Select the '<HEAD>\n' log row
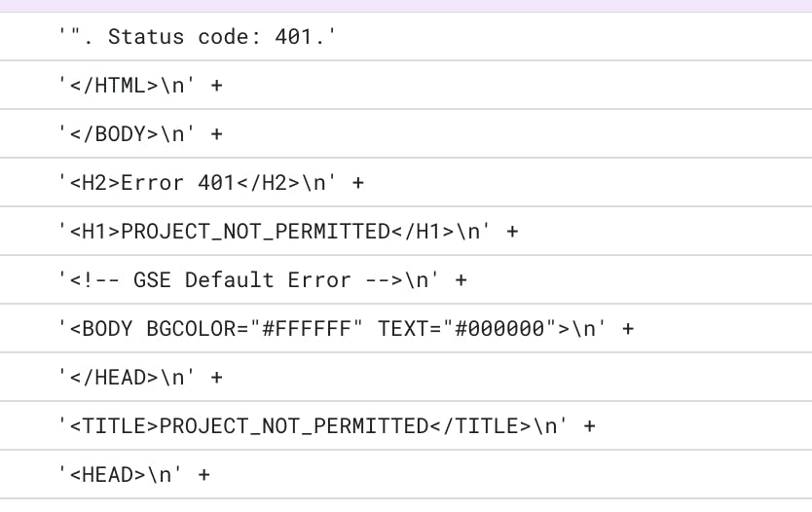This screenshot has width=812, height=512. click(406, 475)
